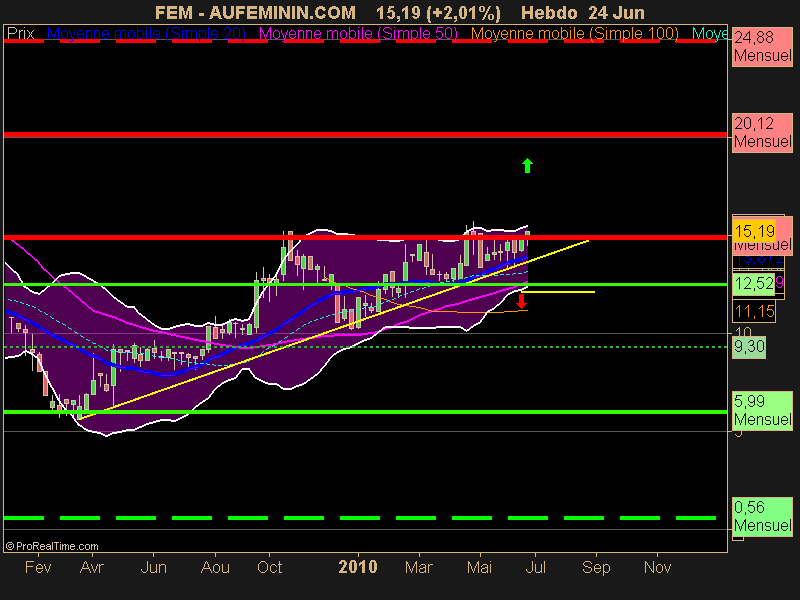This screenshot has height=600, width=800.
Task: Click the Fev label on time axis
Action: pos(38,567)
